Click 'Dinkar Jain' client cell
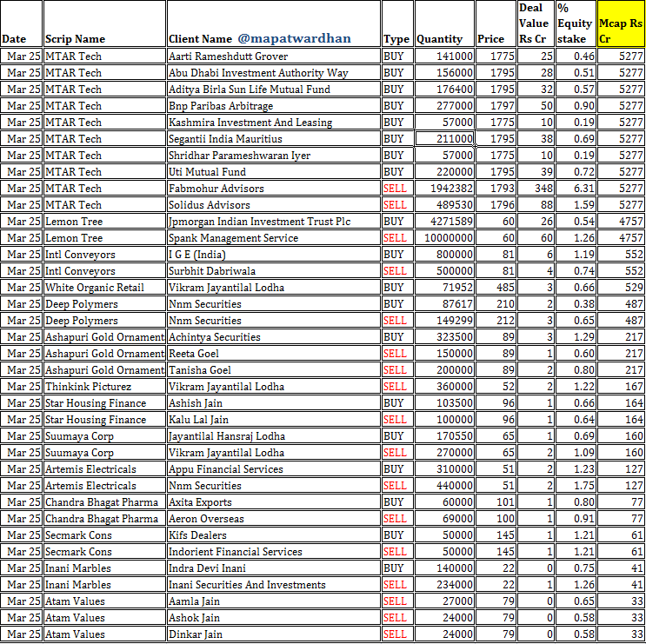The image size is (646, 644). tap(274, 634)
